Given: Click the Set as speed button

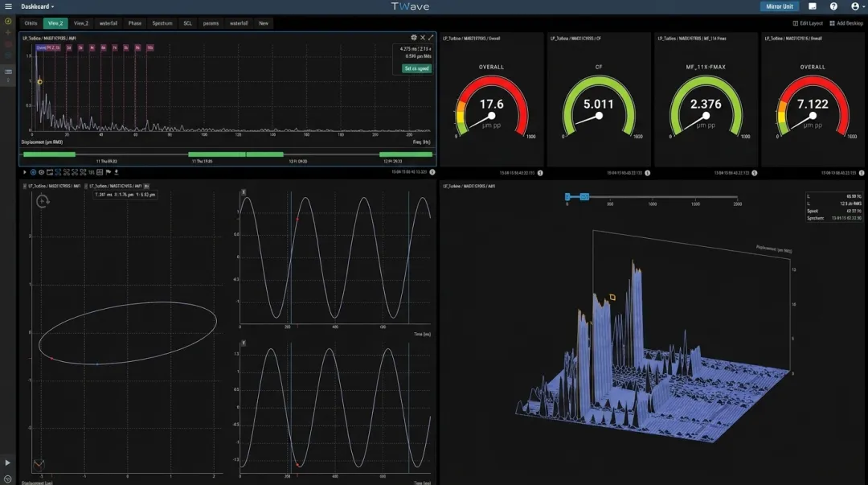Looking at the screenshot, I should (x=417, y=68).
